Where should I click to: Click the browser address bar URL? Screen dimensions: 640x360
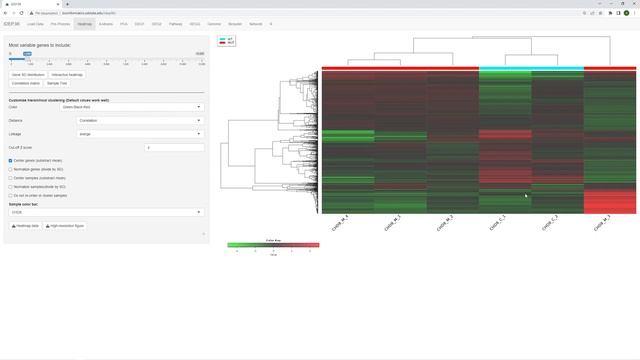pos(89,13)
